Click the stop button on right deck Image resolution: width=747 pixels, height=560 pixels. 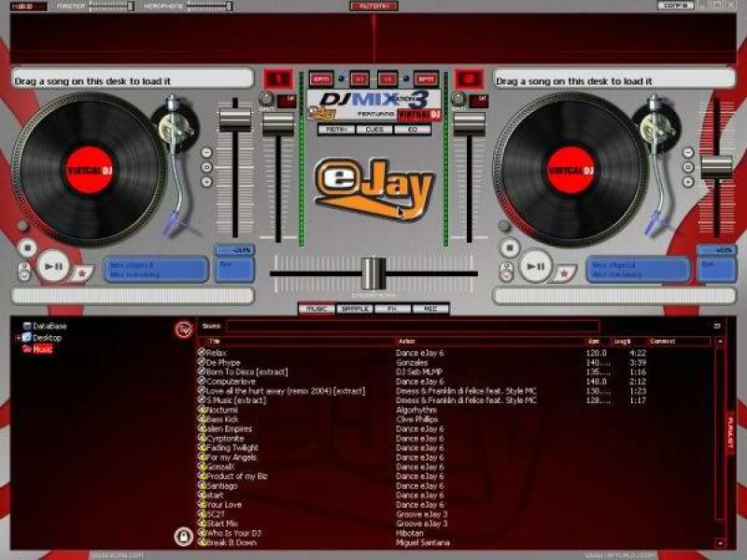[x=508, y=249]
